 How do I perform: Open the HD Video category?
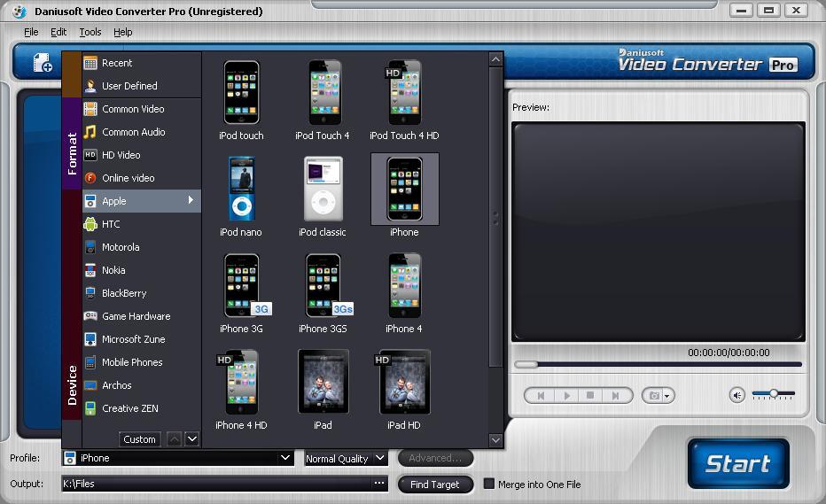coord(142,155)
